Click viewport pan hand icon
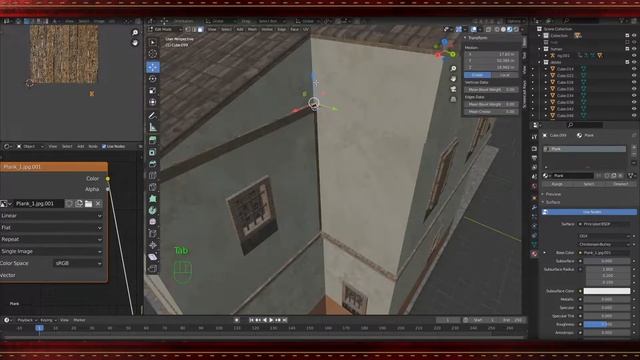Viewport: 640px width, 360px height. [453, 78]
